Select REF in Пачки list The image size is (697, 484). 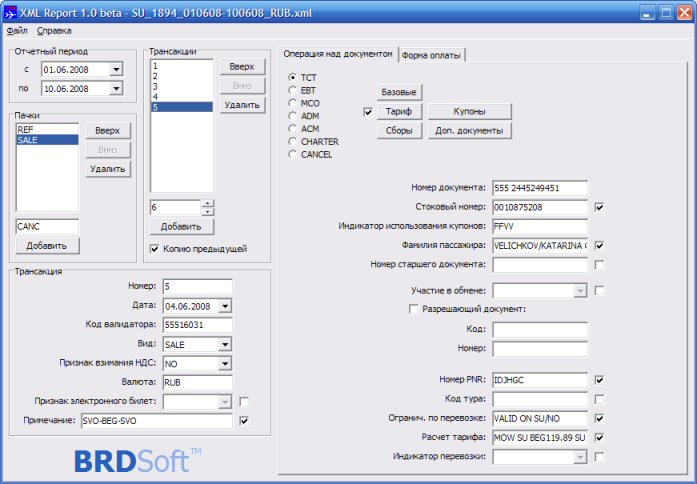pos(47,129)
